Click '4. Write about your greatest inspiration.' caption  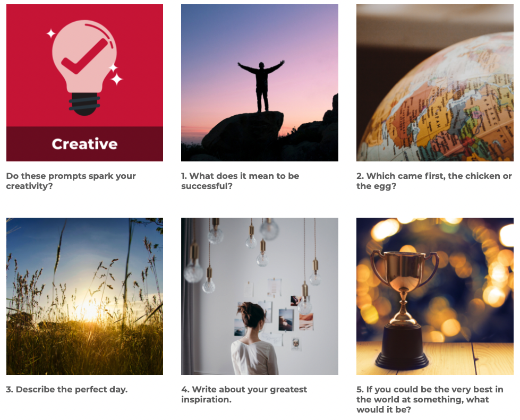pos(244,395)
